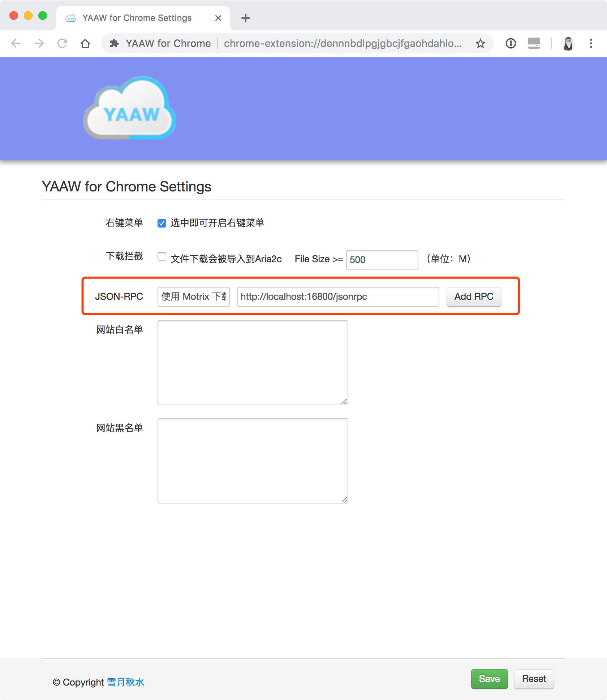The height and width of the screenshot is (700, 607).
Task: Click the extension puzzle piece icon
Action: [115, 43]
